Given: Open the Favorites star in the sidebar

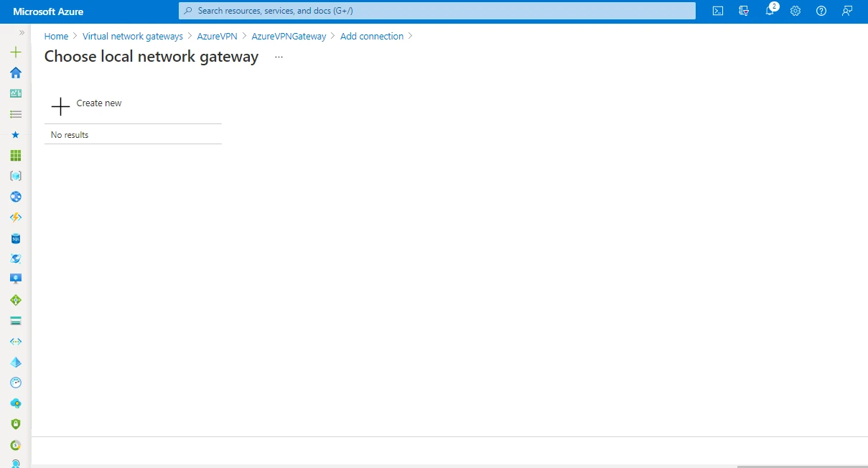Looking at the screenshot, I should (15, 134).
